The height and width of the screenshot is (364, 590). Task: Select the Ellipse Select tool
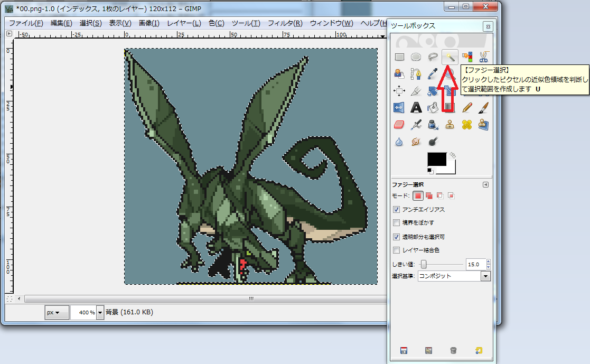(x=416, y=57)
